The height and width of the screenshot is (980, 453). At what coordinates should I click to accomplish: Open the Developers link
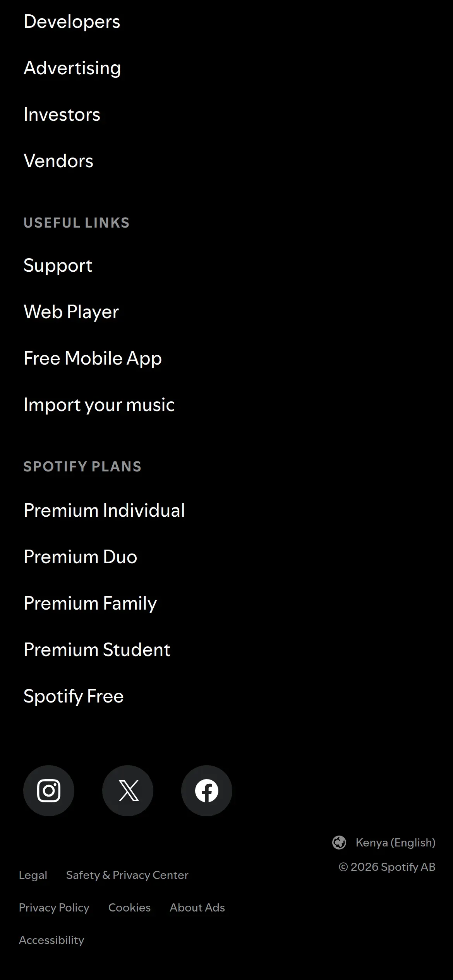[x=72, y=22]
